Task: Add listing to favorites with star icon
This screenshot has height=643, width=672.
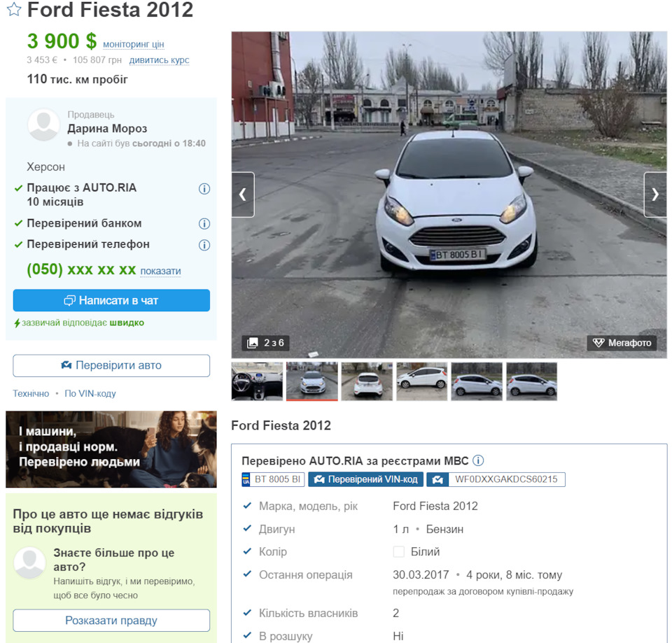Action: [14, 9]
